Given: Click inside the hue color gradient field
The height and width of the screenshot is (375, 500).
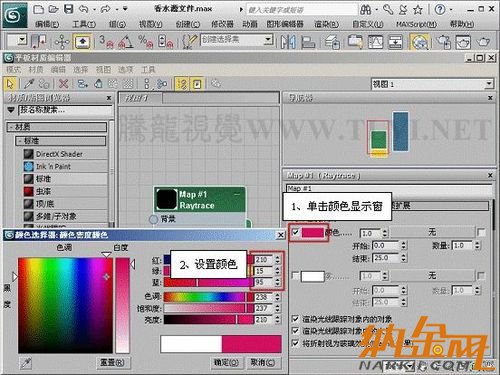Looking at the screenshot, I should [65, 305].
